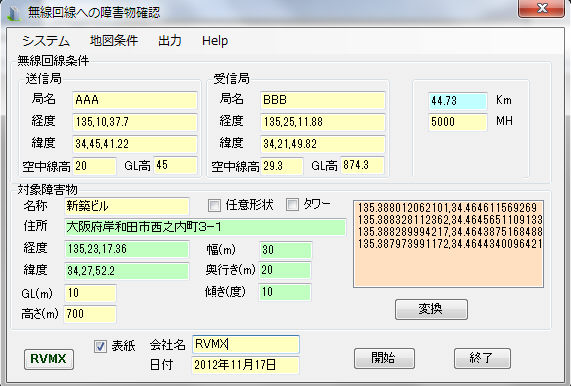This screenshot has width=571, height=386.
Task: Open the Help menu
Action: click(x=215, y=40)
